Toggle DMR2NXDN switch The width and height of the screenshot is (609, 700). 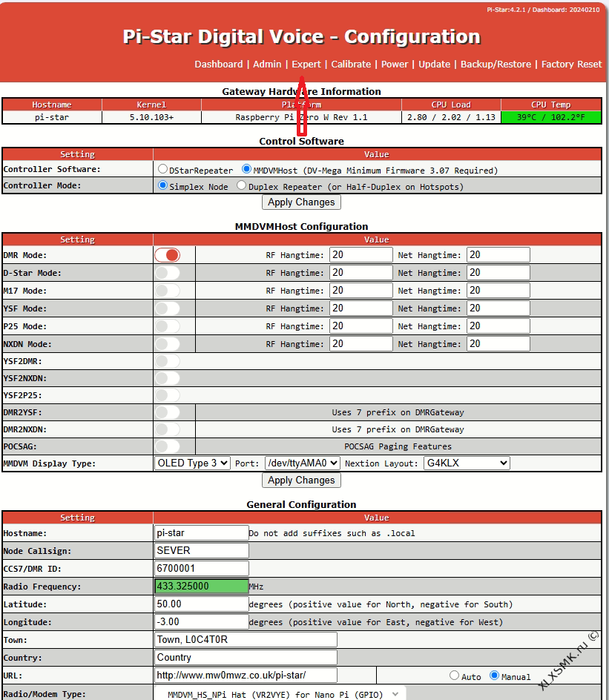coord(168,429)
